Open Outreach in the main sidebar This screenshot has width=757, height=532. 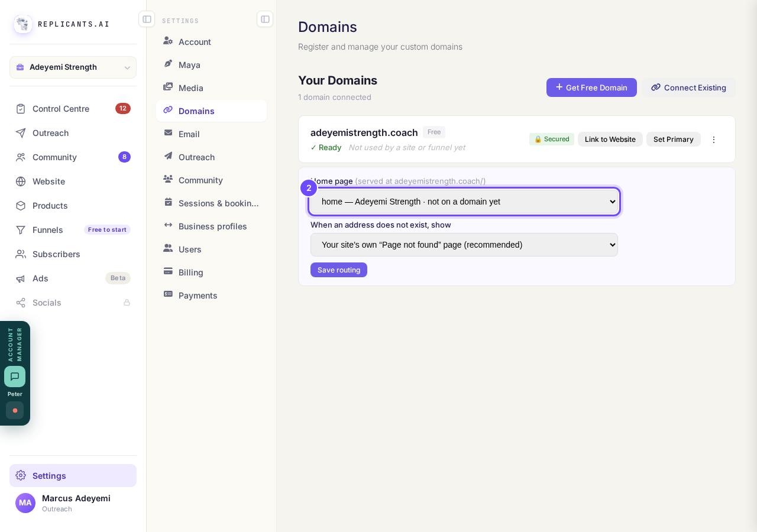point(73,133)
